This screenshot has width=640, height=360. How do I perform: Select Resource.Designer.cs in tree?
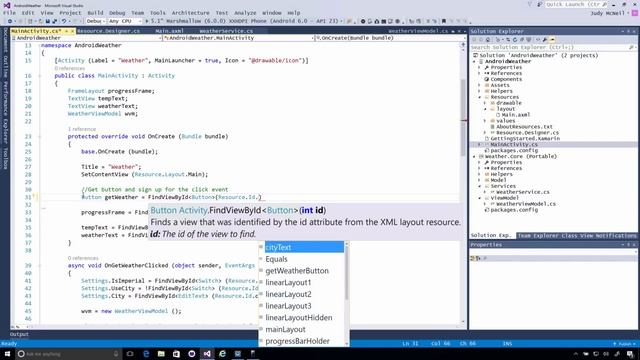pos(527,133)
